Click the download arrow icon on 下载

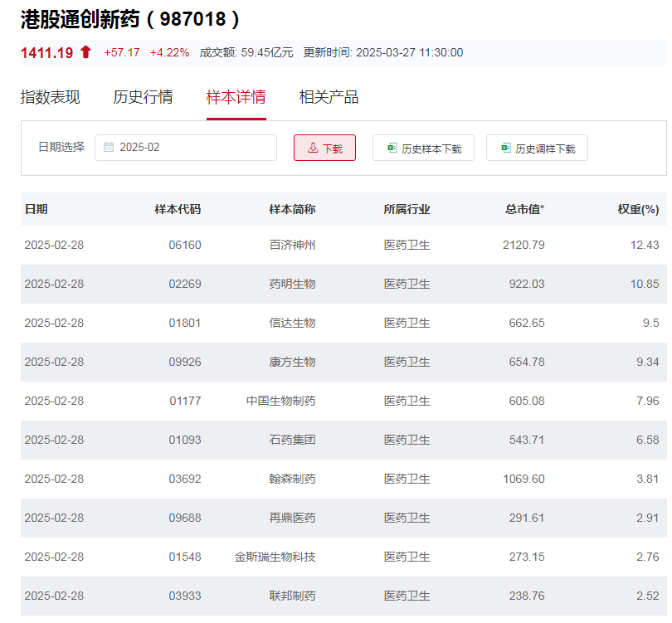[313, 148]
